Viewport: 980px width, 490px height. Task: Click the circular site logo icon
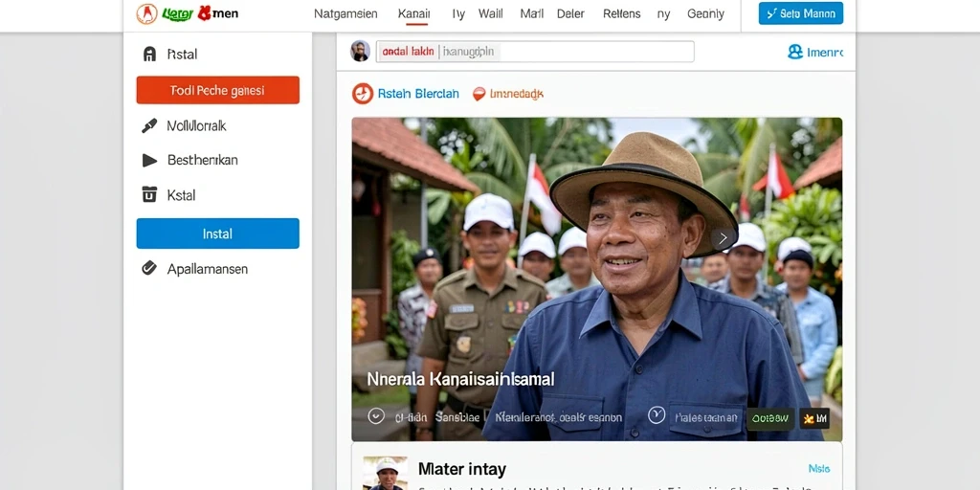(x=146, y=13)
